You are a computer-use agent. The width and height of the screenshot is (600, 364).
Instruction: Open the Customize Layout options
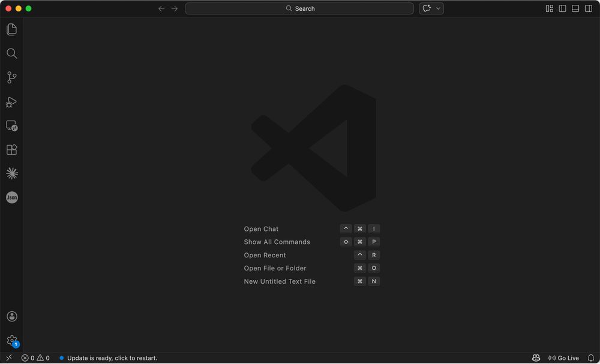coord(549,8)
